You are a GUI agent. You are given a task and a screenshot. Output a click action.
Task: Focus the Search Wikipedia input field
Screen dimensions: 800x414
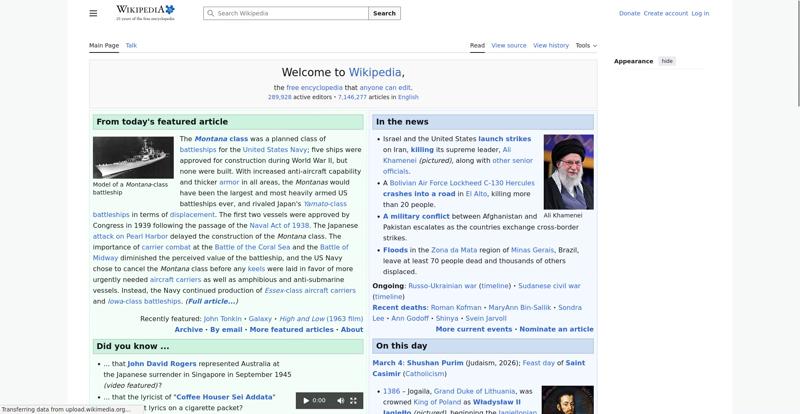point(290,14)
